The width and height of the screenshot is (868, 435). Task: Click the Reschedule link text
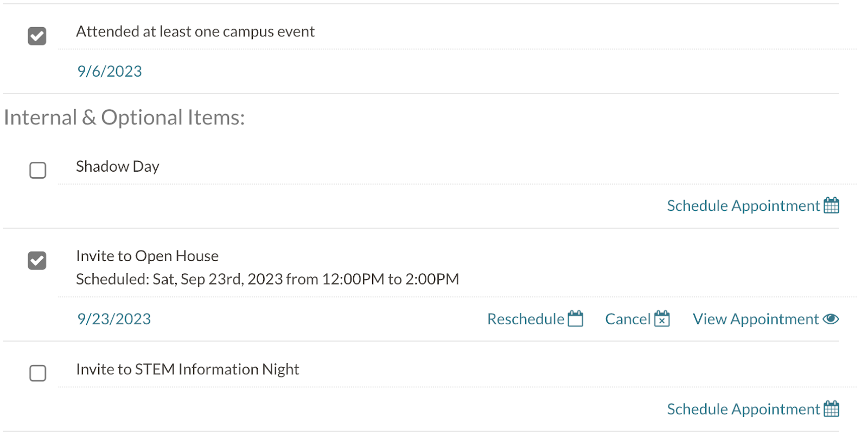526,319
